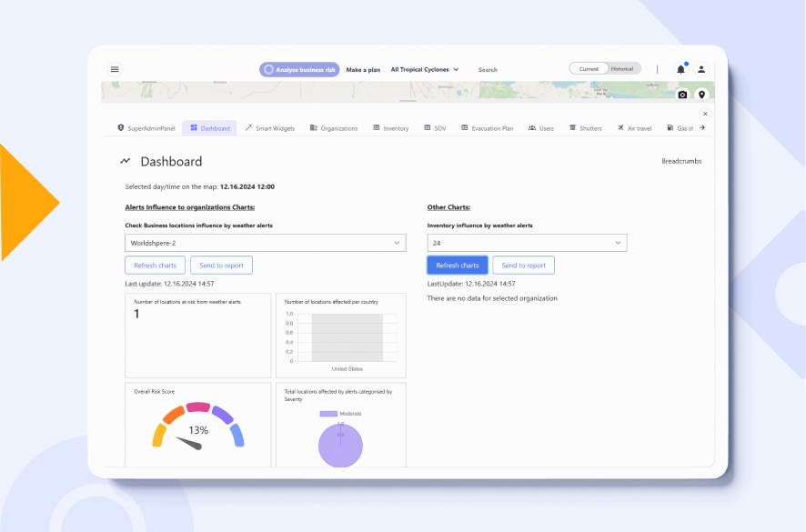Click the trend line icon beside Dashboard heading
This screenshot has height=532, width=806.
click(126, 161)
